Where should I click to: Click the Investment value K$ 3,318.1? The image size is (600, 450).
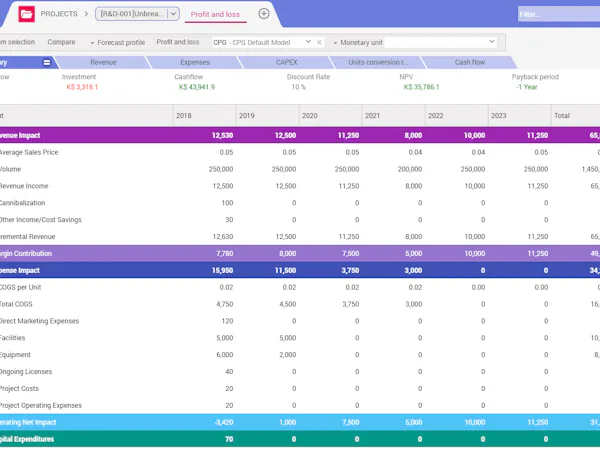pos(82,87)
